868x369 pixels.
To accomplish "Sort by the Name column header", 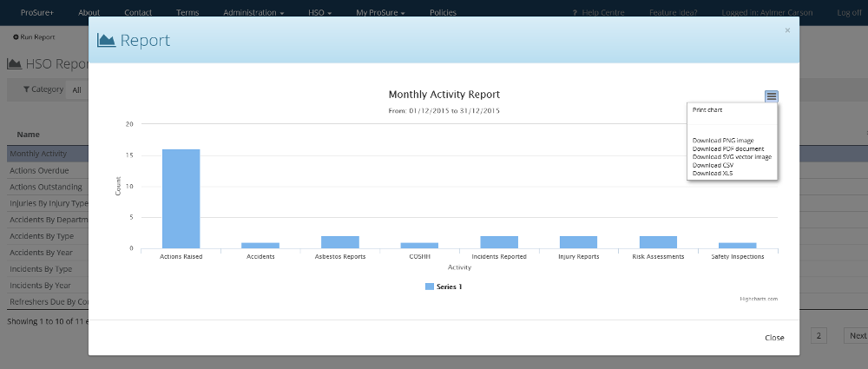I will pyautogui.click(x=29, y=135).
